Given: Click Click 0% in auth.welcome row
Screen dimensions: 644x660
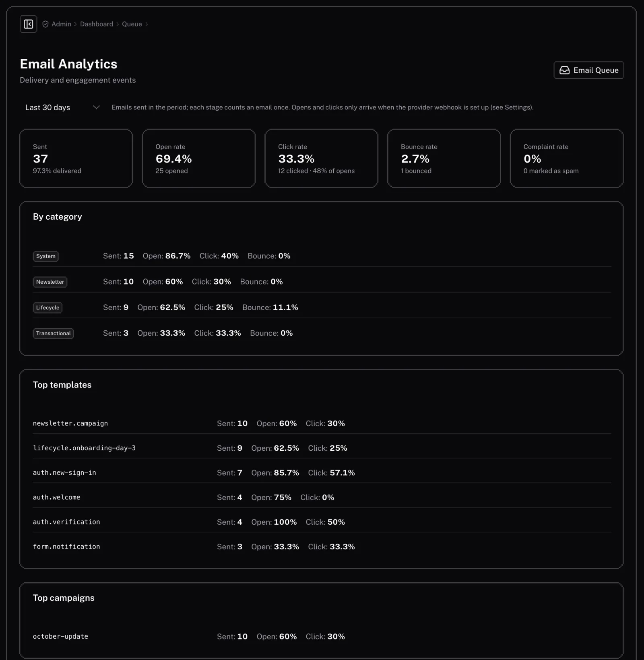Looking at the screenshot, I should [317, 497].
